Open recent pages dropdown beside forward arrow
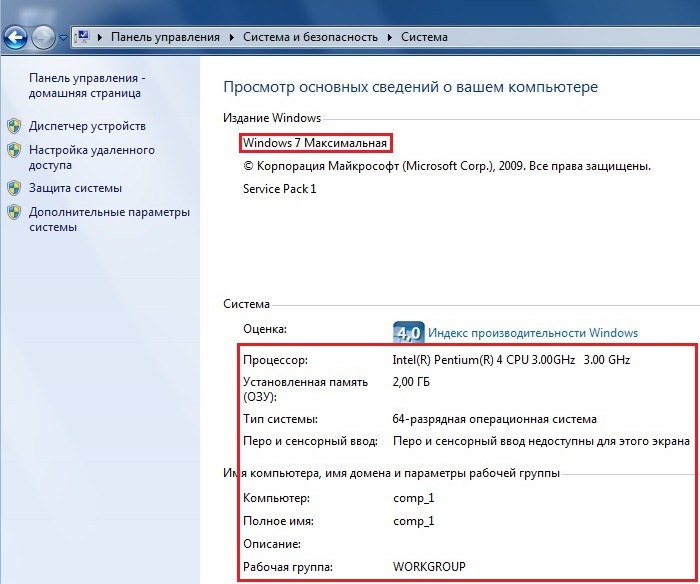700x584 pixels. point(63,38)
